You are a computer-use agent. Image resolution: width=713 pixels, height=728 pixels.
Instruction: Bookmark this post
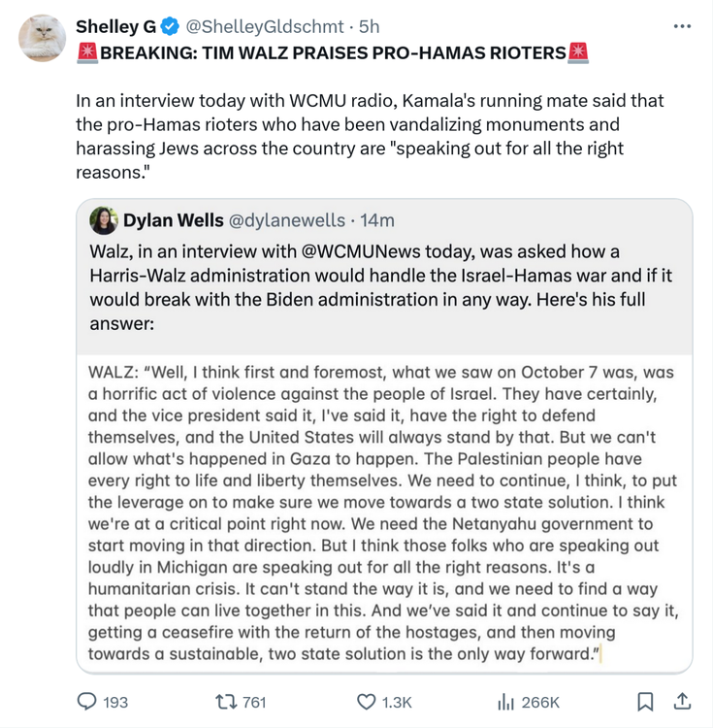point(645,702)
